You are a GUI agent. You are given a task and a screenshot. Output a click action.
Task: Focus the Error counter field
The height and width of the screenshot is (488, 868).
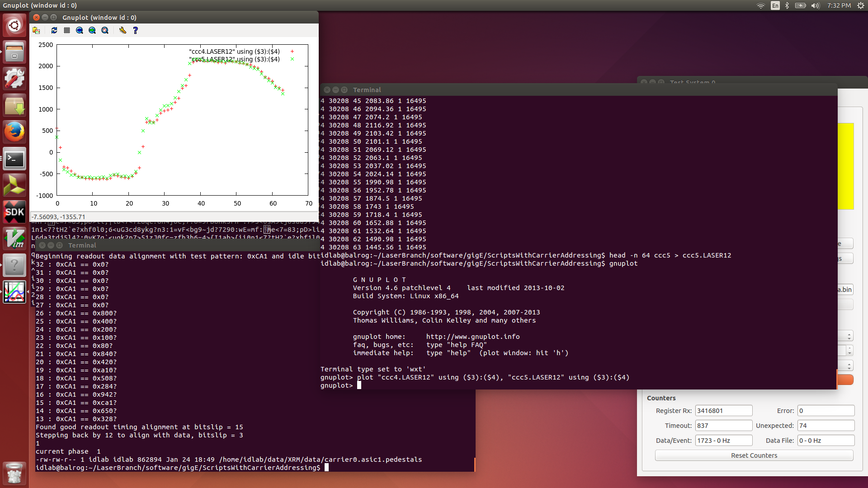tap(826, 411)
